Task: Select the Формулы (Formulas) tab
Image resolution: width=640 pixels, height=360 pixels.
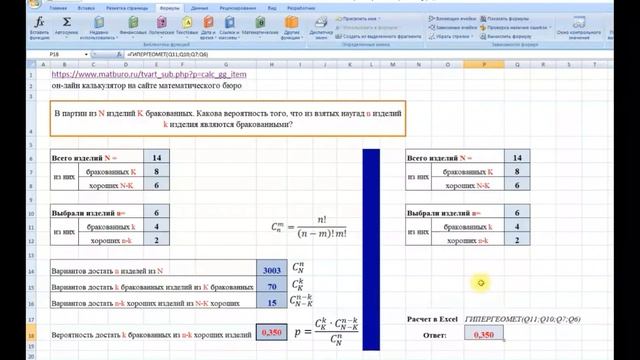Action: tap(170, 8)
